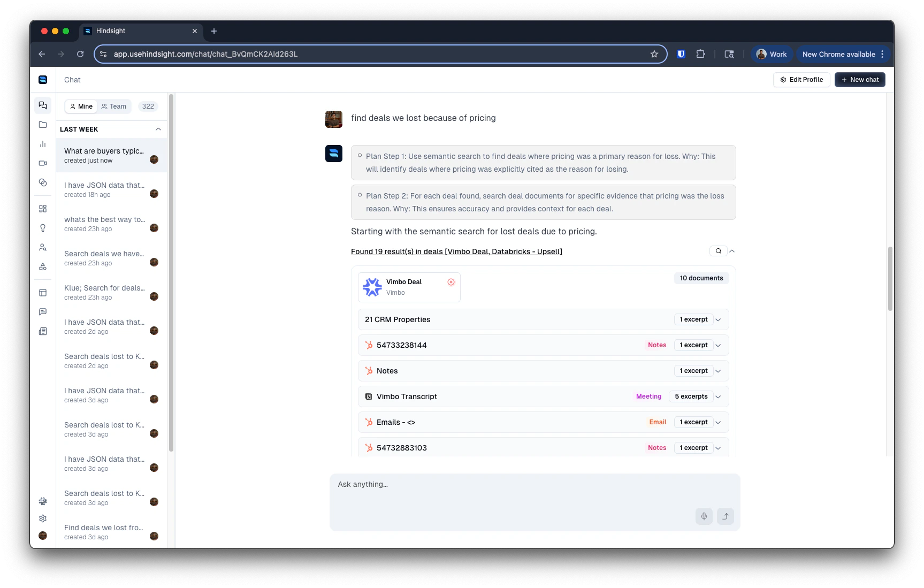Viewport: 924px width, 588px height.
Task: Open Hindsight settings via the gear icon
Action: (x=43, y=518)
